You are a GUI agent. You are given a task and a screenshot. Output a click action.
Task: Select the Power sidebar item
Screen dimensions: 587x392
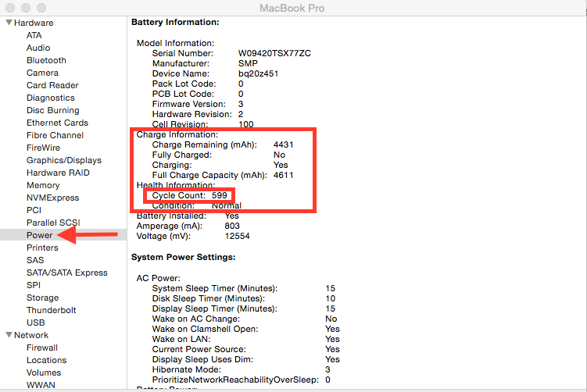(x=40, y=235)
